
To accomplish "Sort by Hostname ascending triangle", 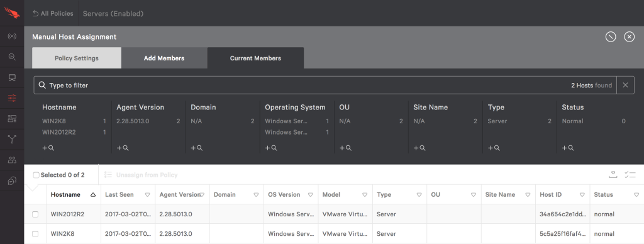I will point(93,195).
